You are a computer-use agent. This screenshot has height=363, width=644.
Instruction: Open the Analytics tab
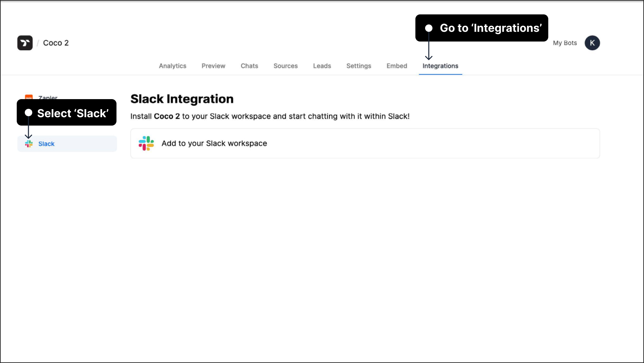point(173,66)
